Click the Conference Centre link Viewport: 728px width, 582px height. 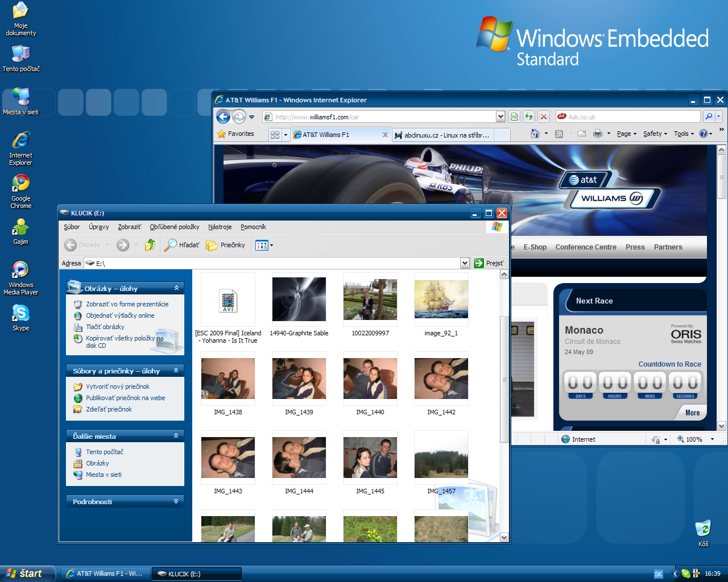click(x=586, y=247)
